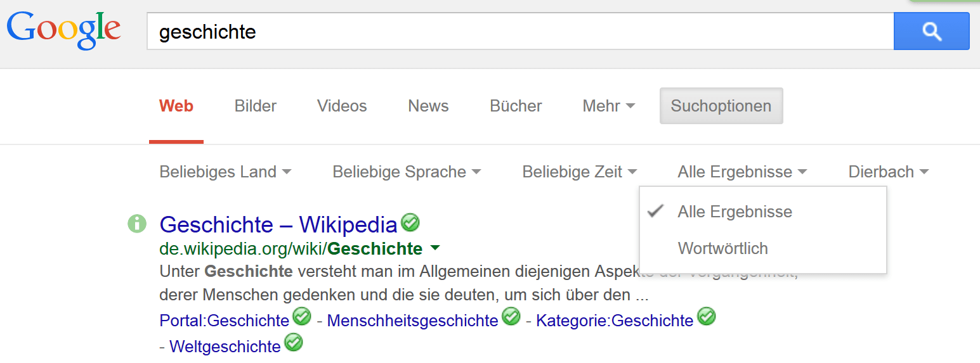Switch to the Bilder tab

click(256, 106)
